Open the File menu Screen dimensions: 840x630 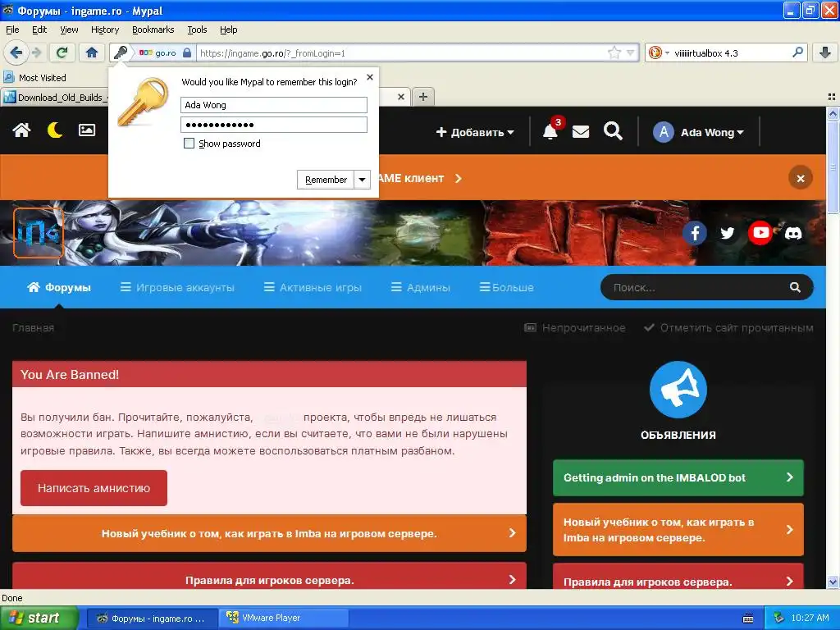tap(12, 30)
